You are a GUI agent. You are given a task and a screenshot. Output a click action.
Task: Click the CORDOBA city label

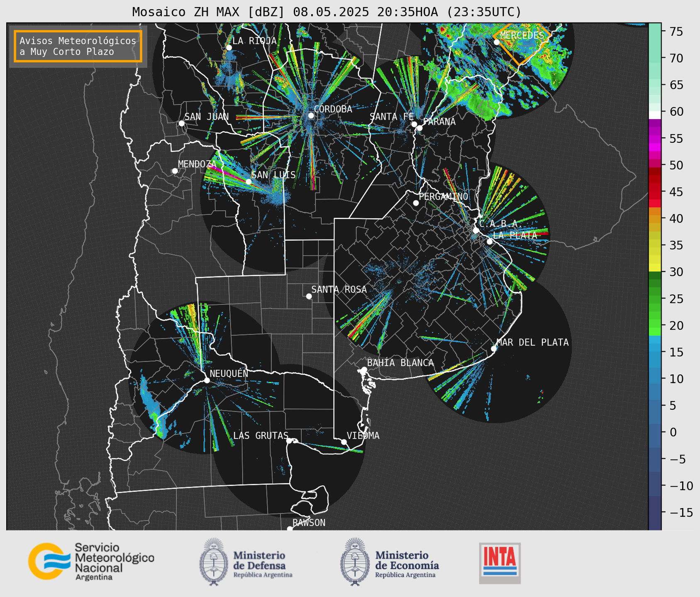pos(333,109)
